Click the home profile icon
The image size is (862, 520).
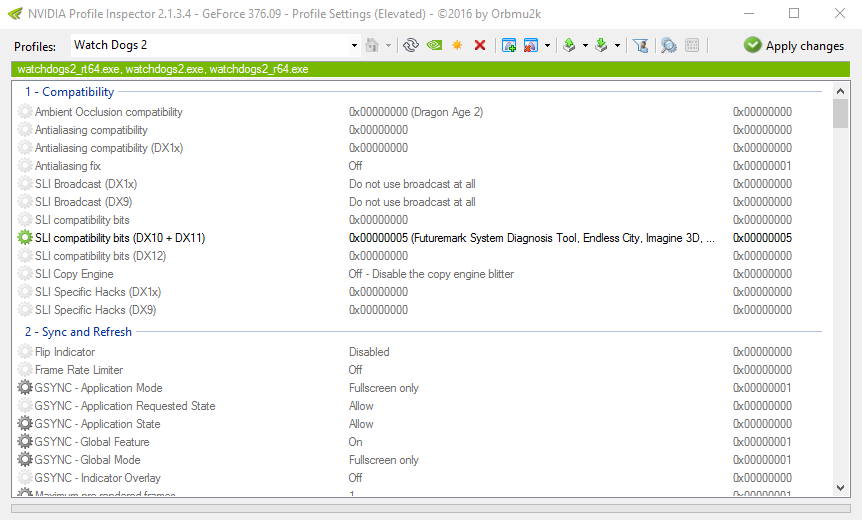[x=372, y=45]
